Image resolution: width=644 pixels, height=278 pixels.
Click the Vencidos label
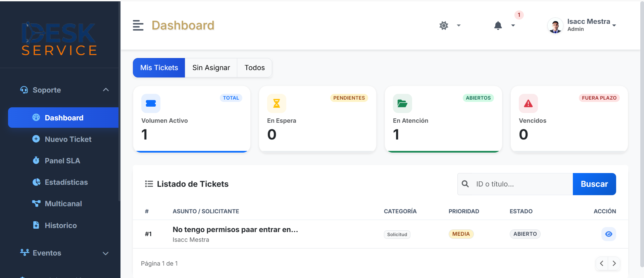(x=533, y=121)
